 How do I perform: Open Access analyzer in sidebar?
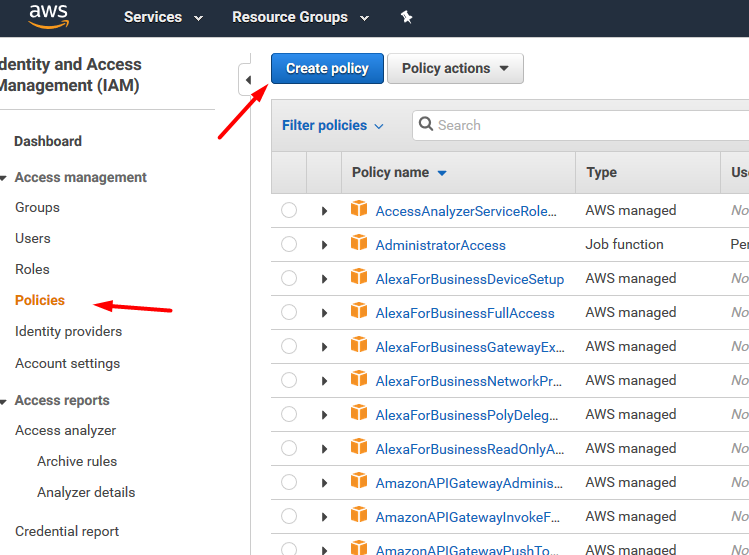[x=65, y=431]
